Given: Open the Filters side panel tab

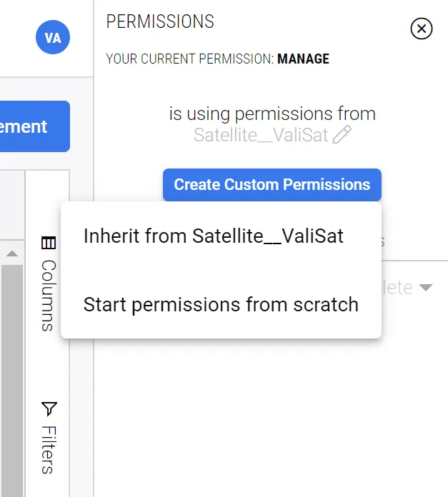Looking at the screenshot, I should [x=49, y=438].
